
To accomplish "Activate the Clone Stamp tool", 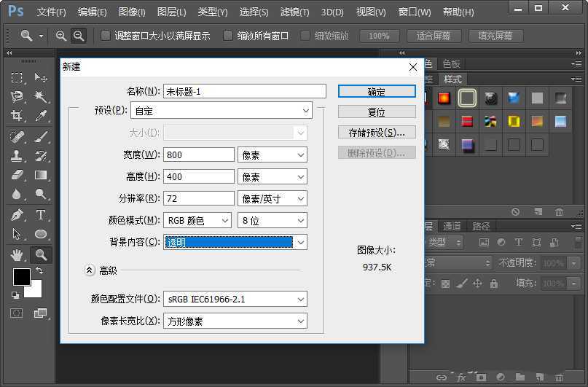I will click(17, 155).
